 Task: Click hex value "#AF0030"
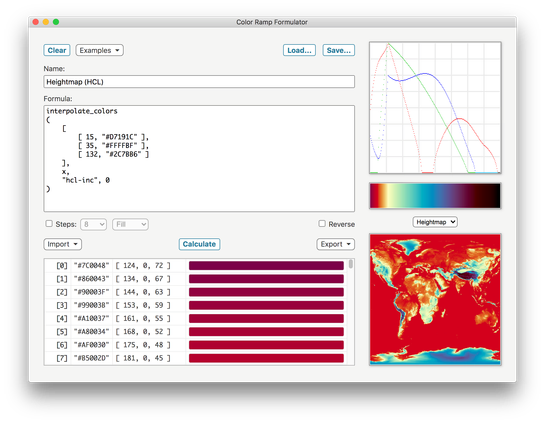(91, 345)
